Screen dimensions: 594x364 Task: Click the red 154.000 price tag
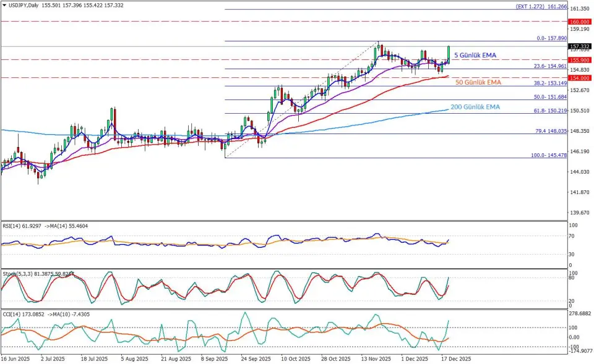580,78
